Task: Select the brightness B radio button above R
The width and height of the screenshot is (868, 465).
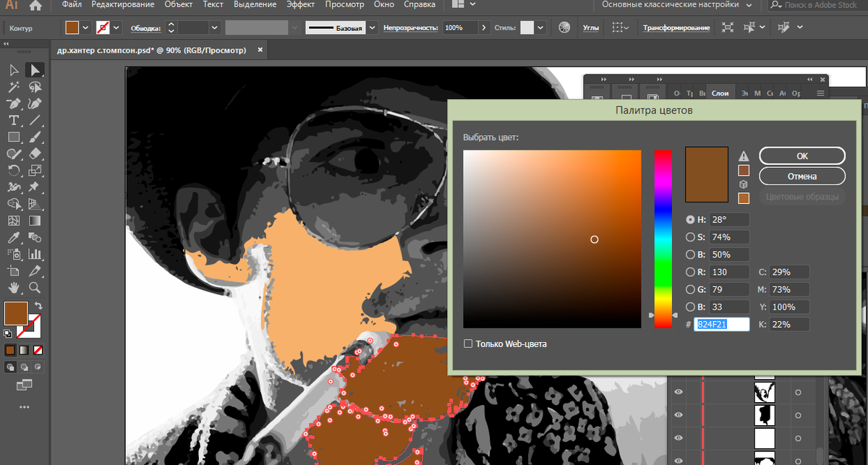Action: [x=690, y=255]
